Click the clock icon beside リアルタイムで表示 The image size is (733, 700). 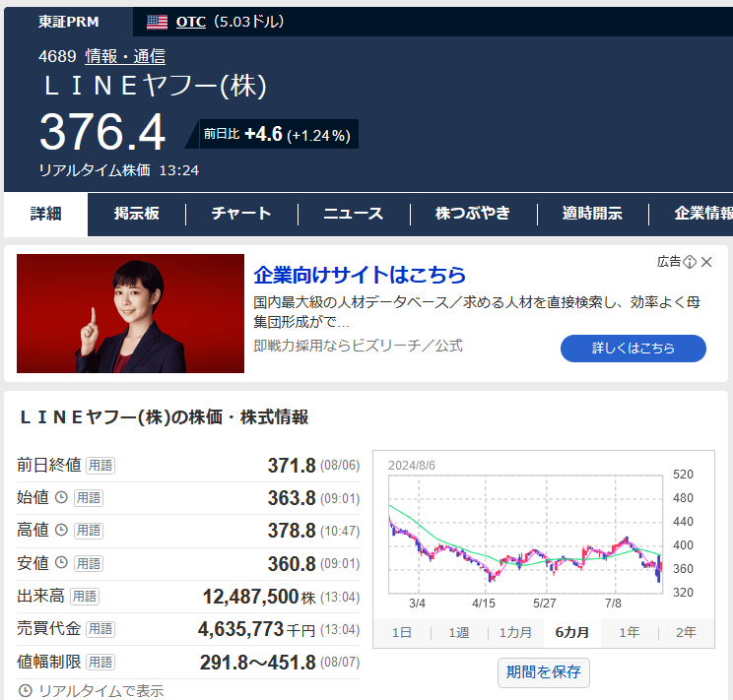(x=26, y=691)
